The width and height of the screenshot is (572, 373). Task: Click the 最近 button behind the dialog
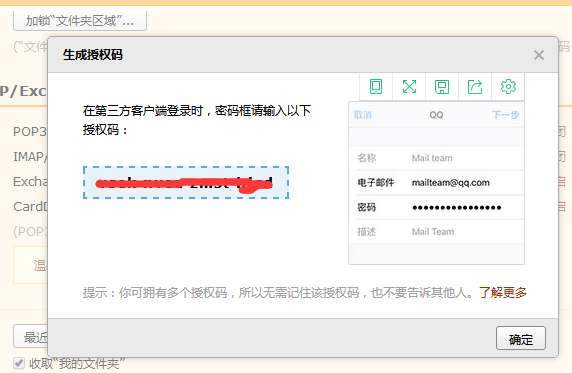[x=31, y=337]
